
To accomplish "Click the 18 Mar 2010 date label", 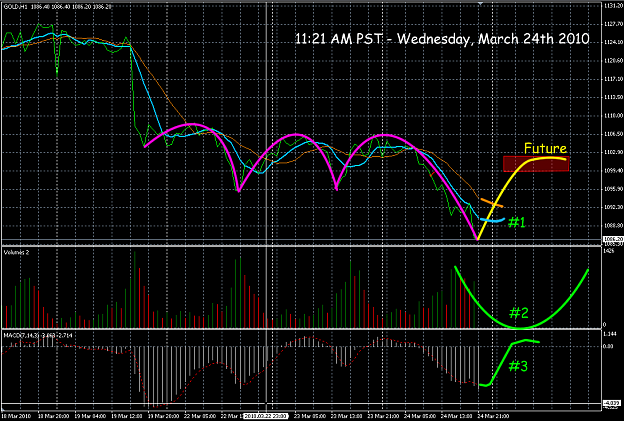I will pos(17,416).
